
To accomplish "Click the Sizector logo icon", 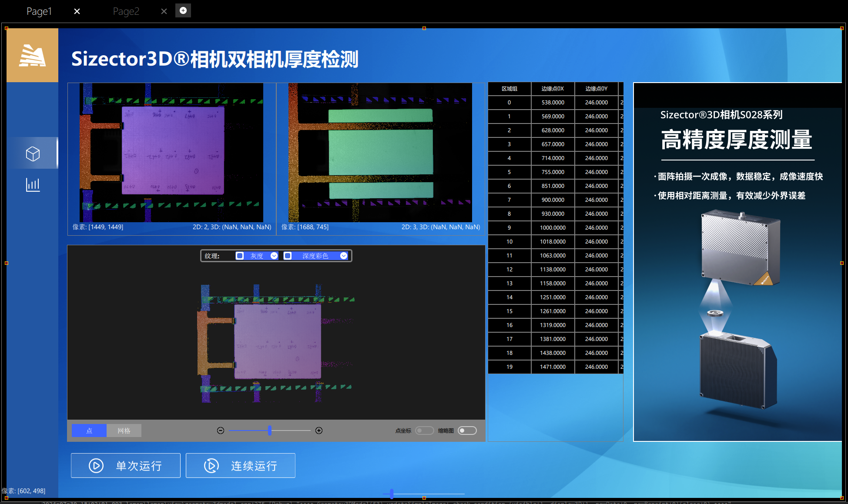I will pos(32,55).
